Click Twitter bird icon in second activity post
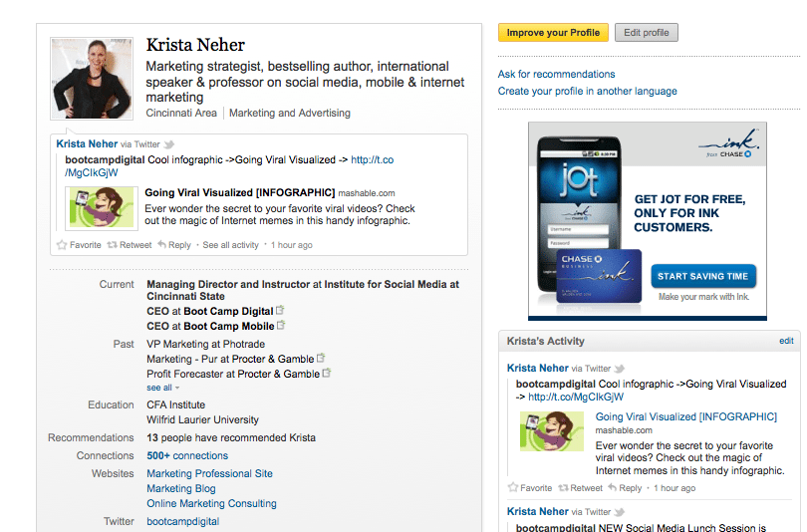The height and width of the screenshot is (532, 807). click(x=620, y=512)
